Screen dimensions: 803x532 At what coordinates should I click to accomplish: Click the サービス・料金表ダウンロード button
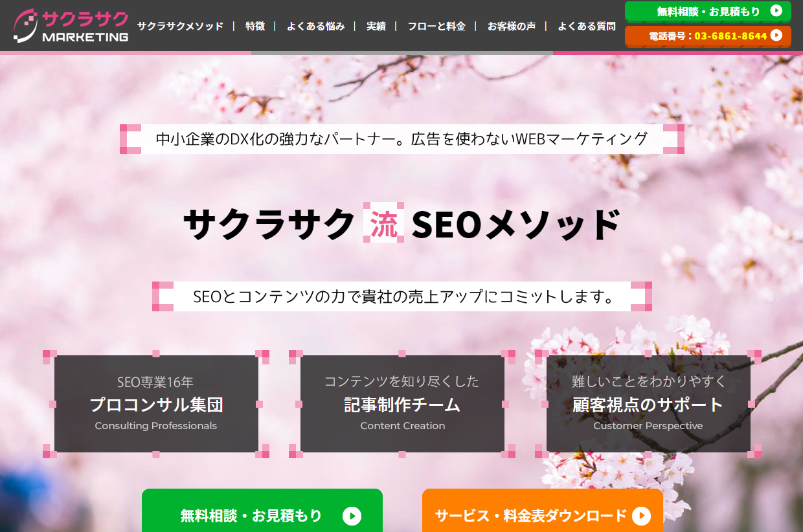[x=543, y=511]
